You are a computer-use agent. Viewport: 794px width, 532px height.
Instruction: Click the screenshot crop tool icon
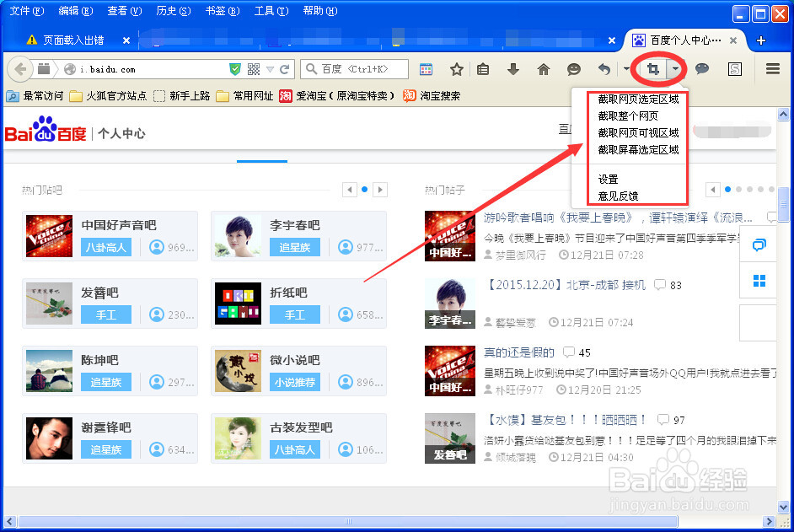tap(653, 69)
